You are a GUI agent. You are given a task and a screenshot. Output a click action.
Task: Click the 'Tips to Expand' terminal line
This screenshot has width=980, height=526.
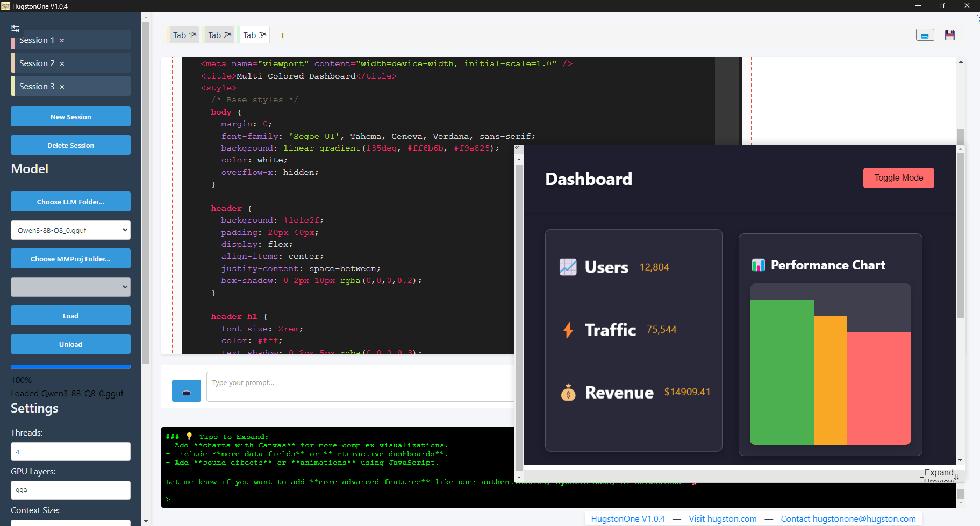pos(217,437)
